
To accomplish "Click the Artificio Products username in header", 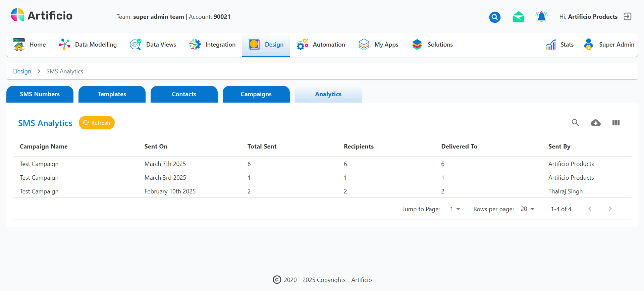I will [x=593, y=17].
